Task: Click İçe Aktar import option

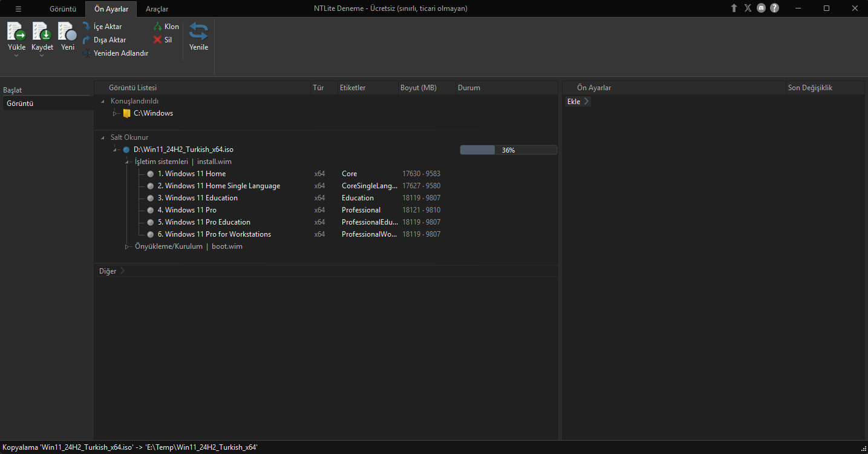Action: click(102, 27)
